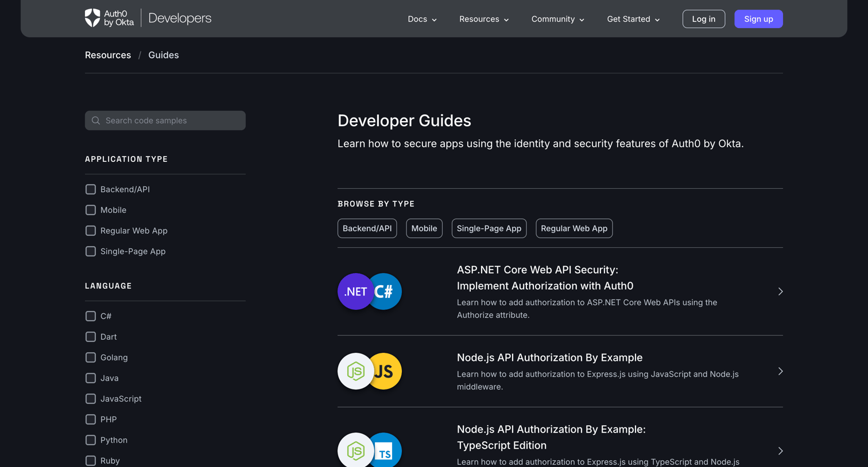
Task: Select the Java language checkbox
Action: 91,378
